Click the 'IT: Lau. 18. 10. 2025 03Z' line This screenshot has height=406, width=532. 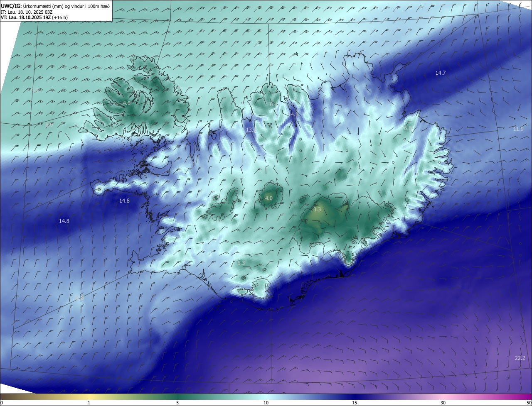click(x=27, y=12)
